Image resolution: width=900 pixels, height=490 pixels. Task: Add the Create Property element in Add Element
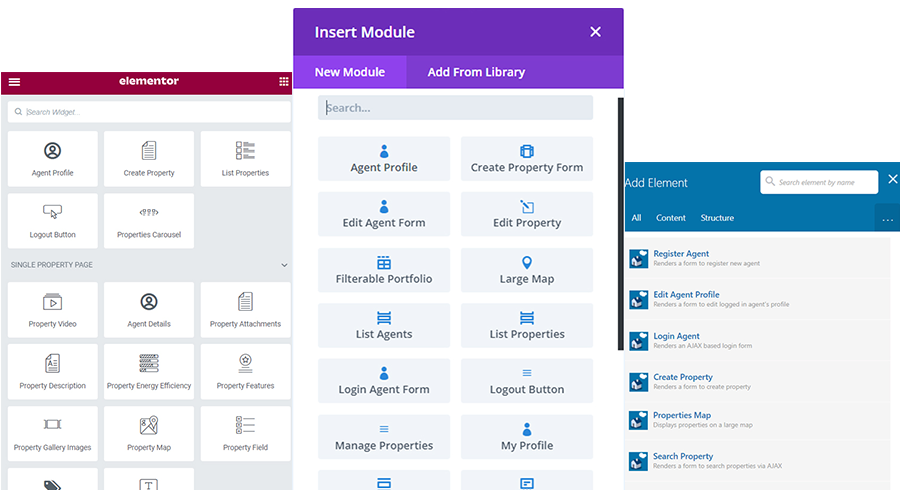point(758,382)
